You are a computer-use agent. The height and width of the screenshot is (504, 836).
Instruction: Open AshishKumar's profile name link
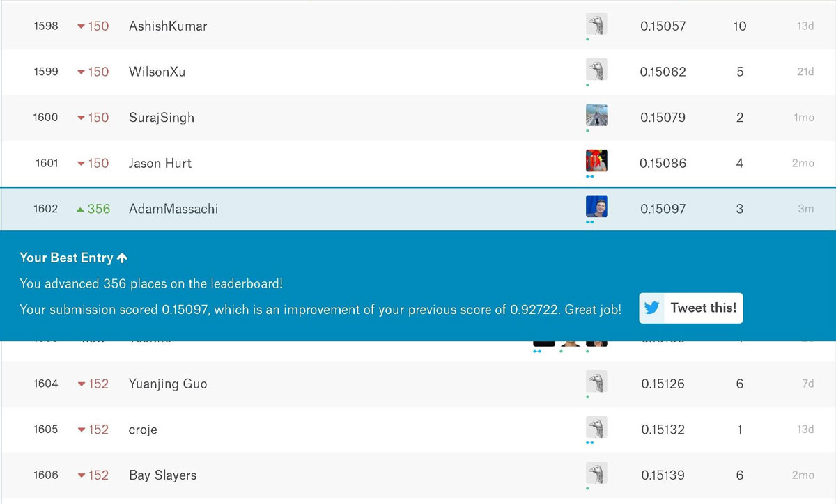pyautogui.click(x=168, y=26)
